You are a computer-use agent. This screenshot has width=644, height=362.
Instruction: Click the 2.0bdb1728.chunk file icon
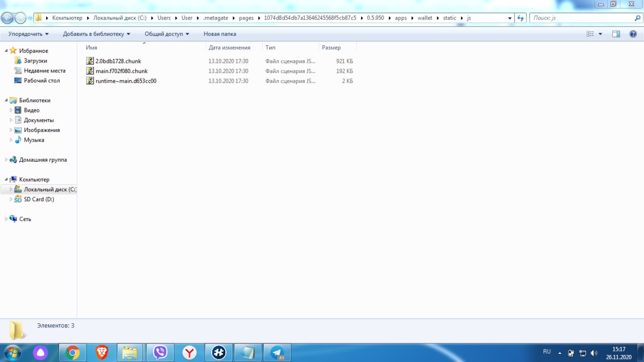(90, 61)
